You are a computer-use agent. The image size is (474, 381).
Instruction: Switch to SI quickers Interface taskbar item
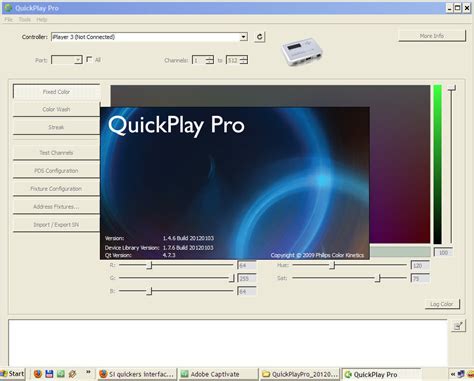(137, 374)
